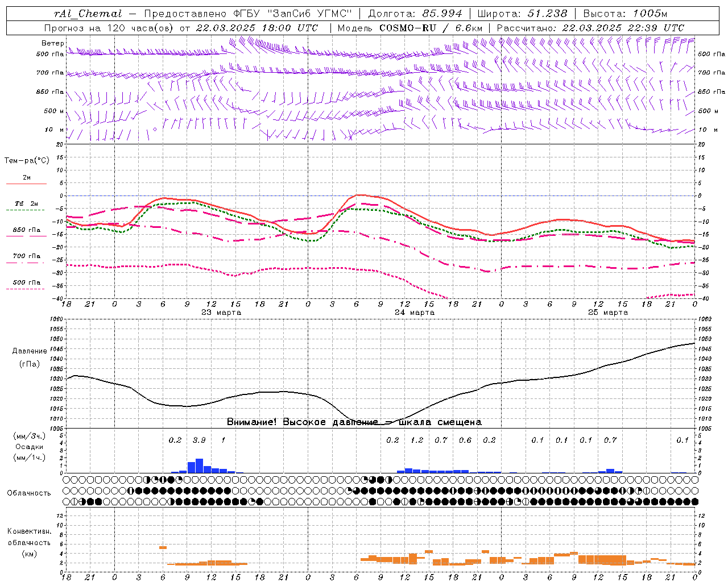Select the latitude value Широта: 51.238

click(522, 14)
